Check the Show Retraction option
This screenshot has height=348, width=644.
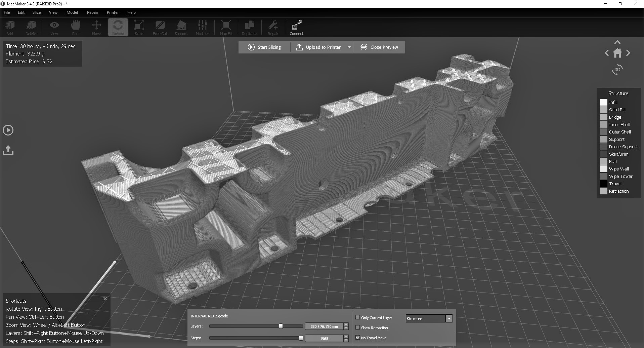[x=358, y=327]
